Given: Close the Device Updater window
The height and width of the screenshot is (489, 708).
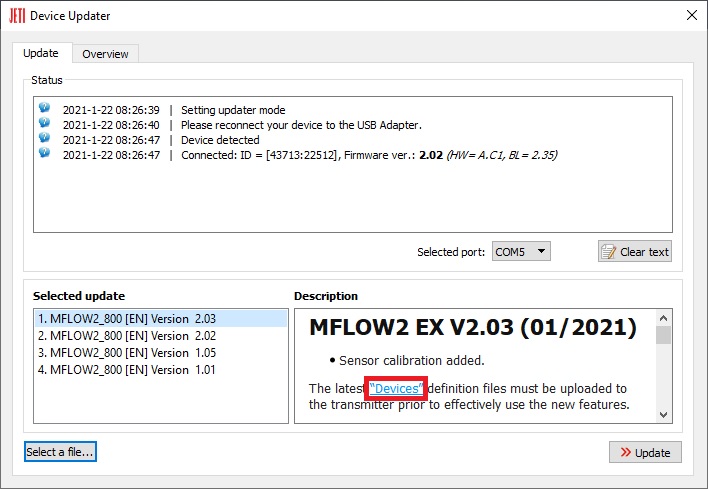Looking at the screenshot, I should tap(691, 15).
